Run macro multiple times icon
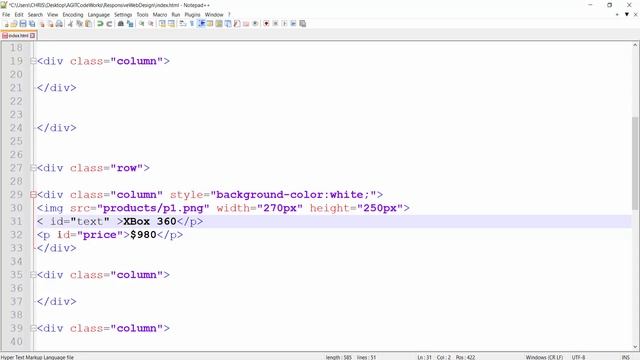Image resolution: width=640 pixels, height=360 pixels. [293, 24]
